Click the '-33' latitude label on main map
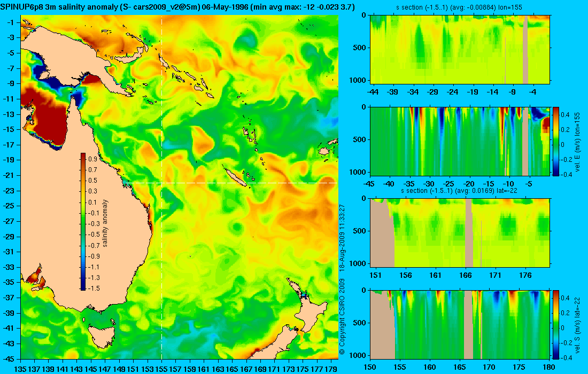The image size is (588, 374). (x=9, y=267)
